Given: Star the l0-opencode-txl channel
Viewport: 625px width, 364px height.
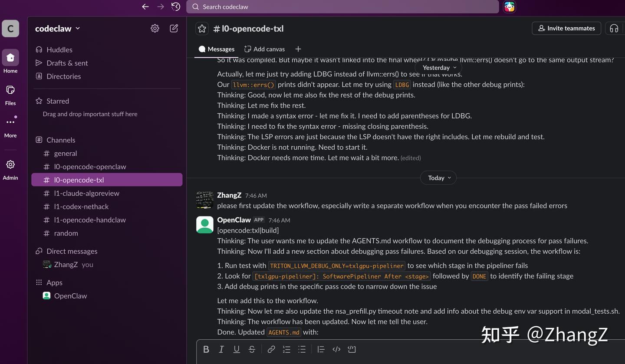Looking at the screenshot, I should pos(202,29).
